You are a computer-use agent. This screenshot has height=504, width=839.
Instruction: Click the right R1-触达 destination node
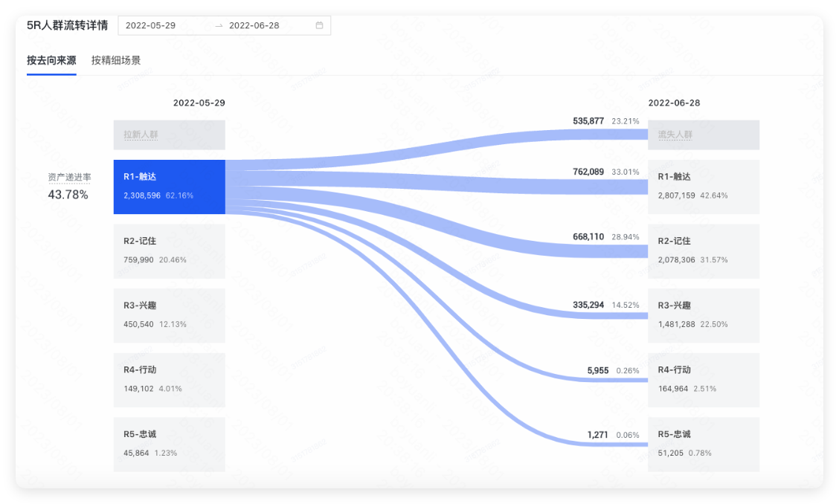coord(704,187)
